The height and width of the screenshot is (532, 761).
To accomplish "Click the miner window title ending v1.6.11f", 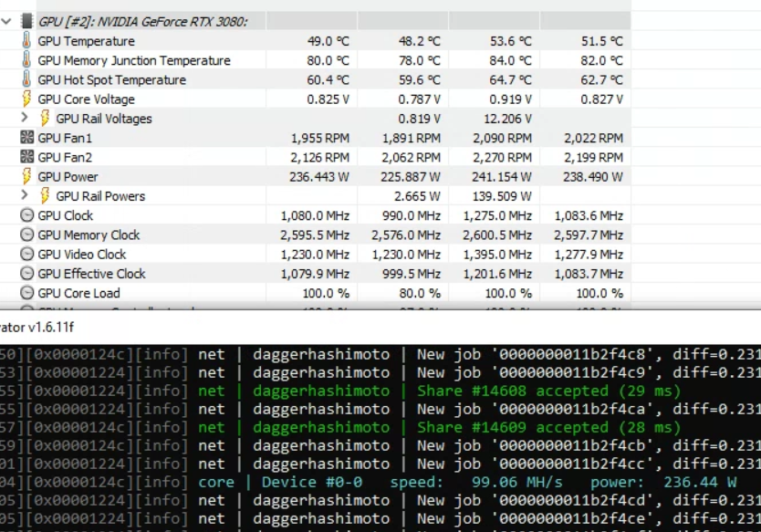I will [36, 328].
